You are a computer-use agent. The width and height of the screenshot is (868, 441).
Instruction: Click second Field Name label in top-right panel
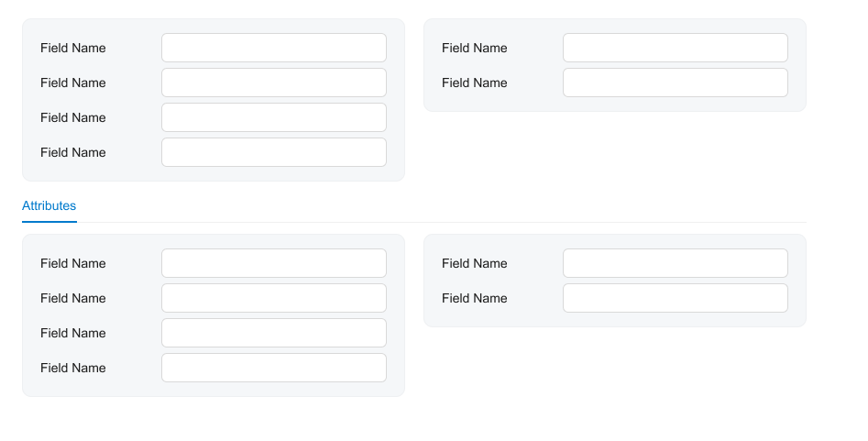point(475,83)
